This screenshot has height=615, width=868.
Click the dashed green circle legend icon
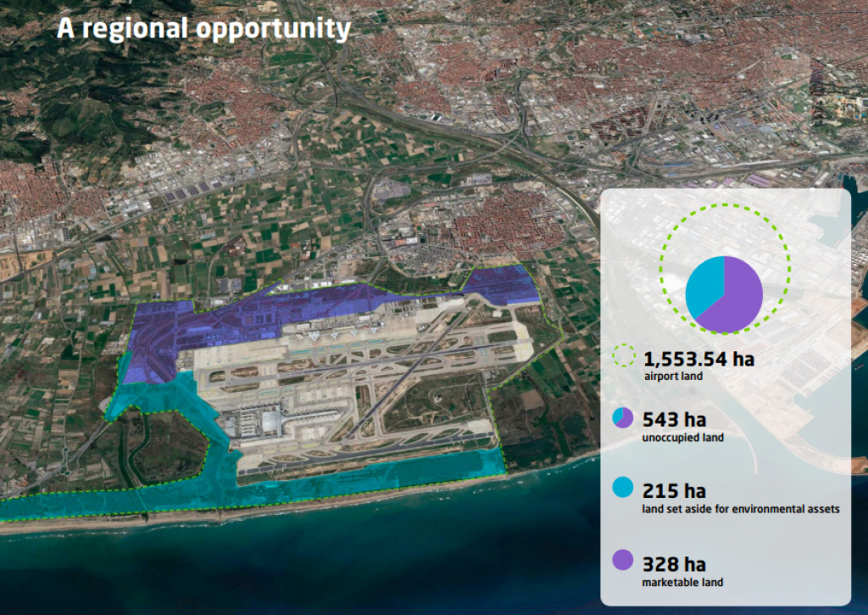coord(624,355)
